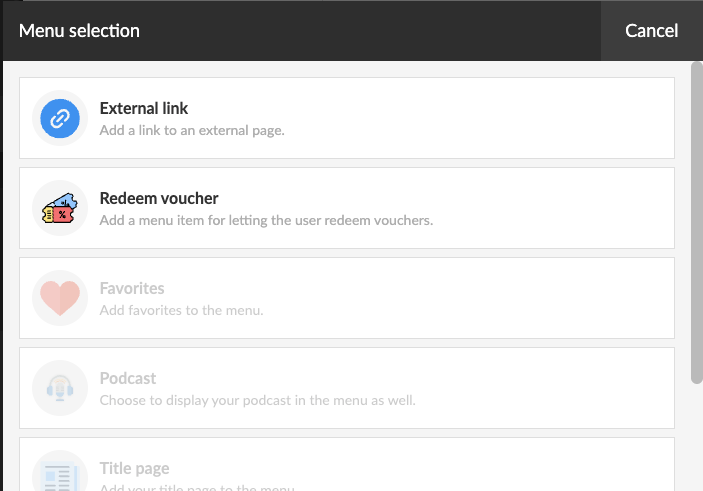Click the Redeem voucher coupon icon
This screenshot has width=703, height=491.
[60, 208]
